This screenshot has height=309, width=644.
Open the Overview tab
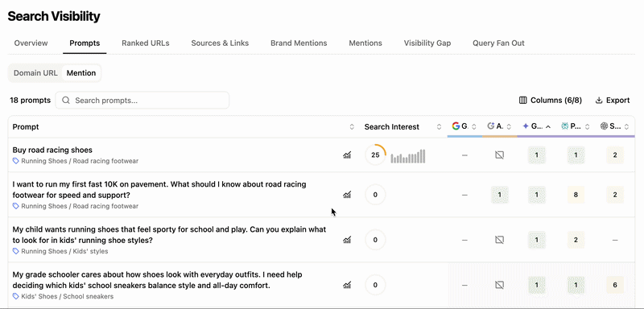coord(31,43)
